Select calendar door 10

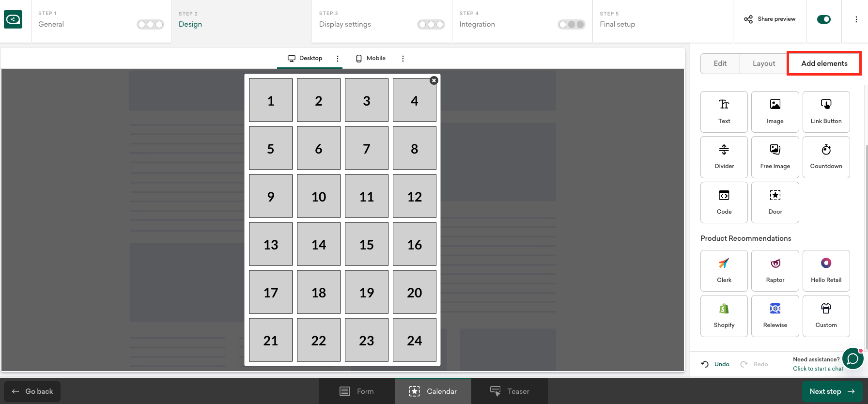[x=319, y=196]
